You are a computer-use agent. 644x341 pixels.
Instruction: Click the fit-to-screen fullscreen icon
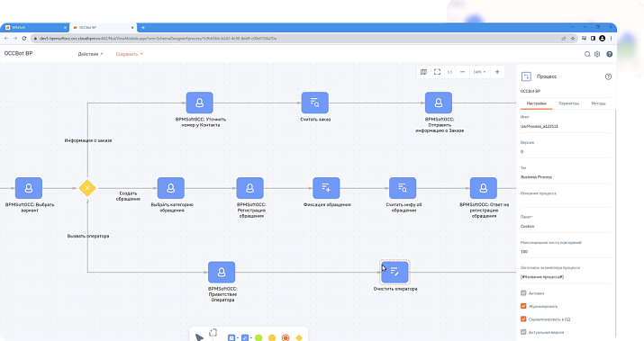click(x=438, y=72)
